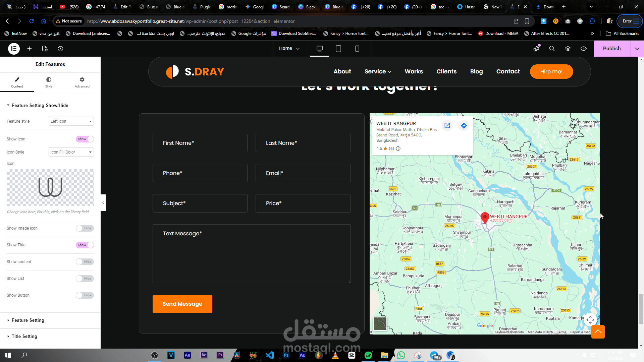The image size is (644, 362).
Task: Open the Structure layers icon
Action: [x=568, y=49]
